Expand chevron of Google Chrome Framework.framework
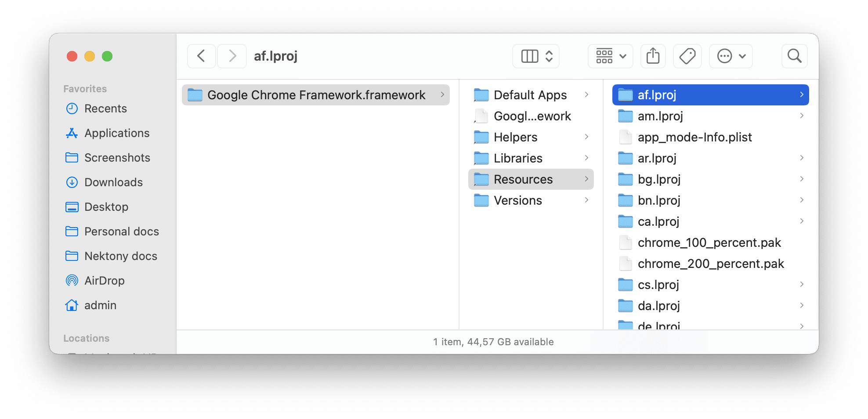 tap(442, 95)
